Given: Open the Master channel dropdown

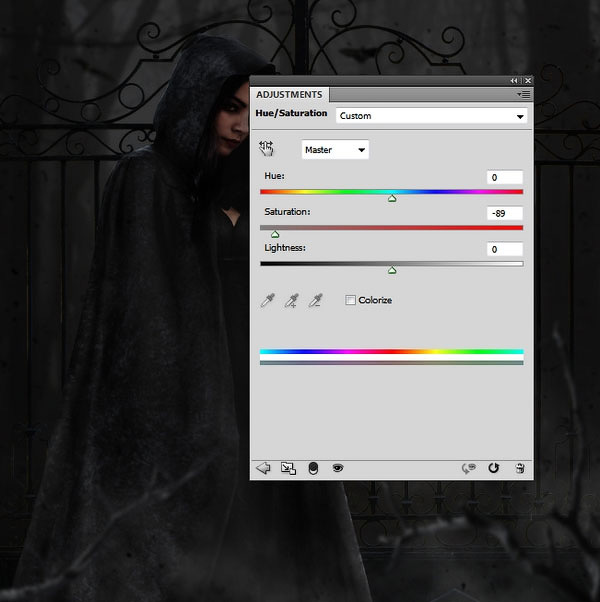Looking at the screenshot, I should pos(335,150).
